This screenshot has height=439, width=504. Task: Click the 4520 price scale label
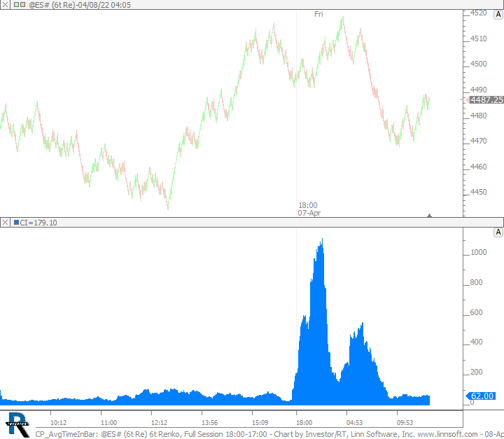(x=478, y=13)
